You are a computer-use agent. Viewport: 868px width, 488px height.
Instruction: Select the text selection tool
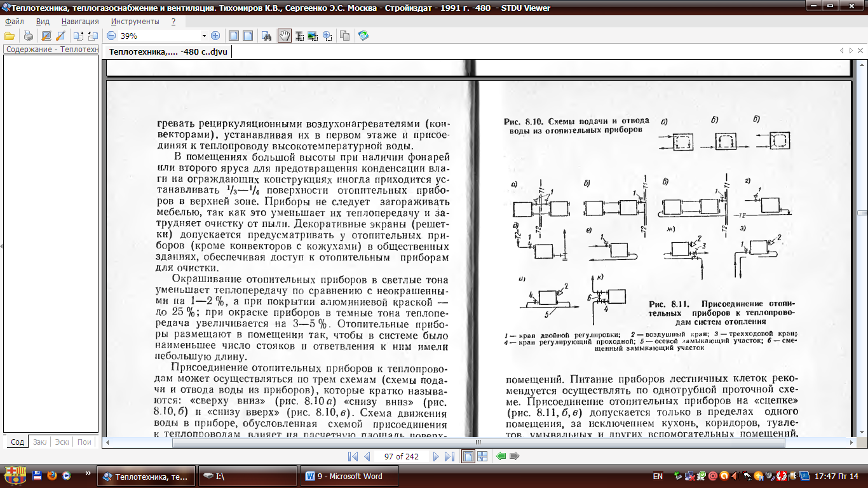pyautogui.click(x=299, y=36)
